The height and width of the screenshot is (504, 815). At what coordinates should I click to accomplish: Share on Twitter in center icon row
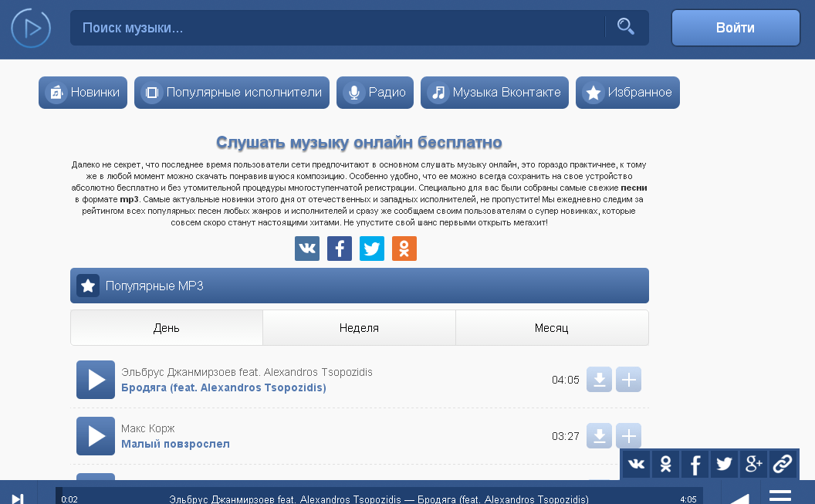pos(372,249)
